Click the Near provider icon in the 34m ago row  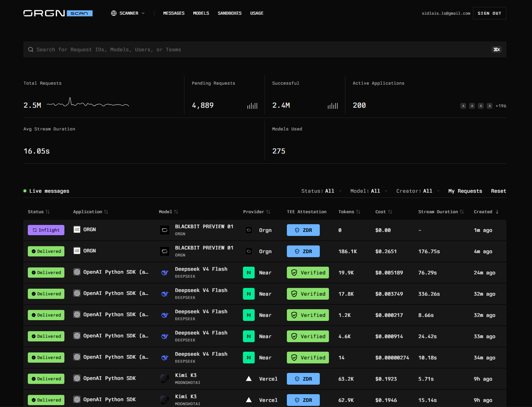pyautogui.click(x=249, y=358)
